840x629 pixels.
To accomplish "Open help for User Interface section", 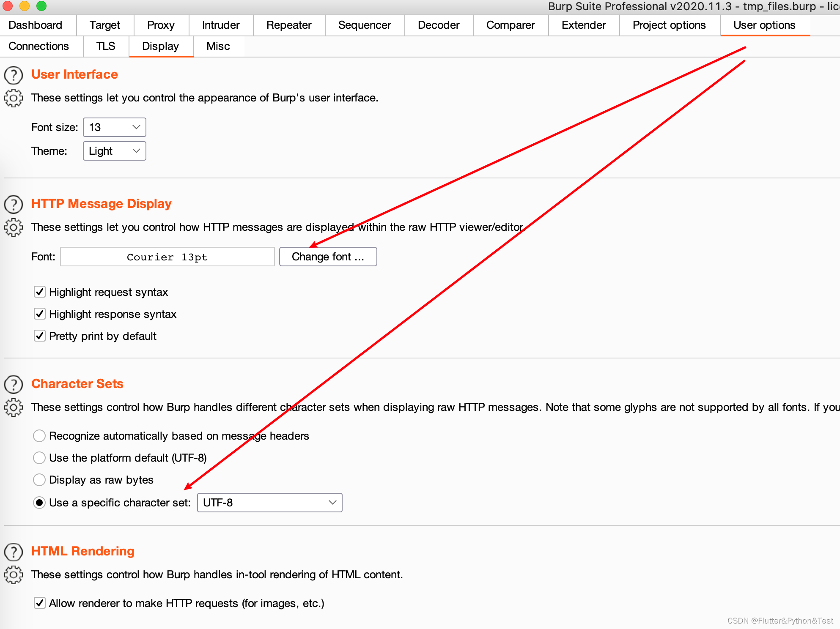I will pyautogui.click(x=14, y=75).
